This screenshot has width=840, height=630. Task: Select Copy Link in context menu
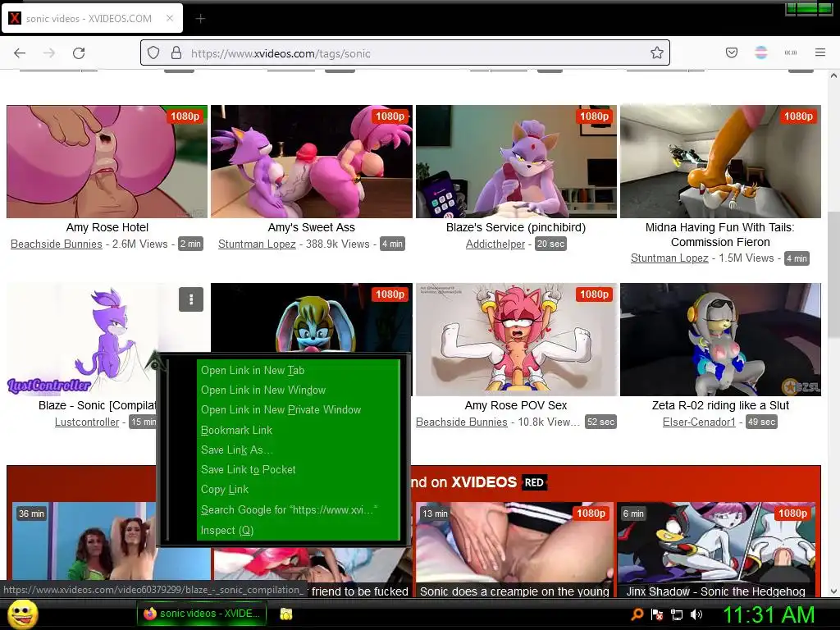pos(225,490)
